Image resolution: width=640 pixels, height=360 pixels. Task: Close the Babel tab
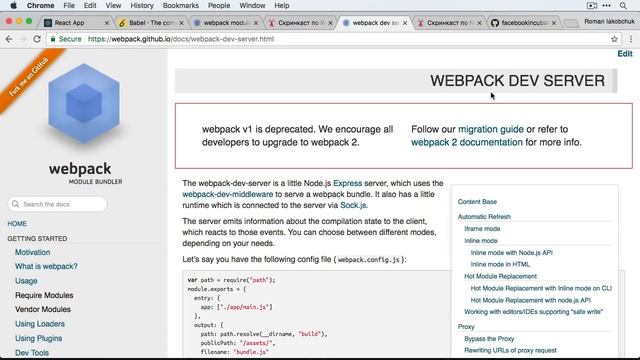(181, 23)
